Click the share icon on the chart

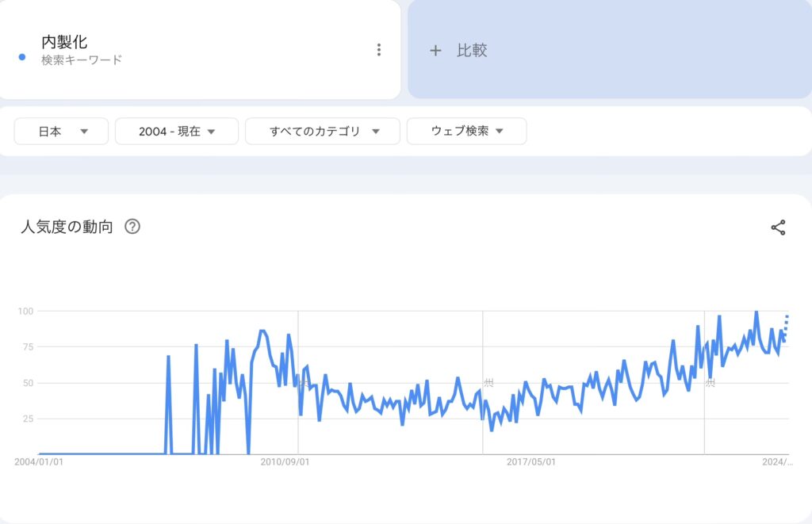pyautogui.click(x=778, y=228)
